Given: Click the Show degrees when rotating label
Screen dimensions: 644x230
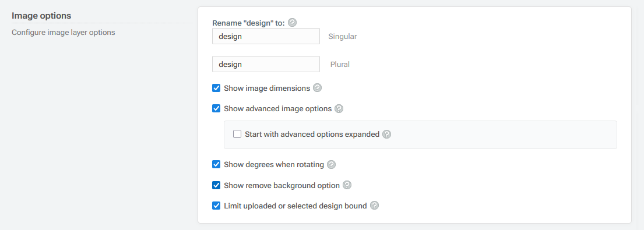Looking at the screenshot, I should coord(274,165).
